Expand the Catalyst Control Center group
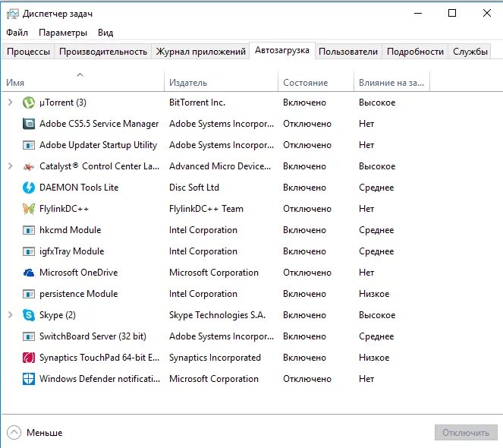This screenshot has height=448, width=503. (11, 166)
